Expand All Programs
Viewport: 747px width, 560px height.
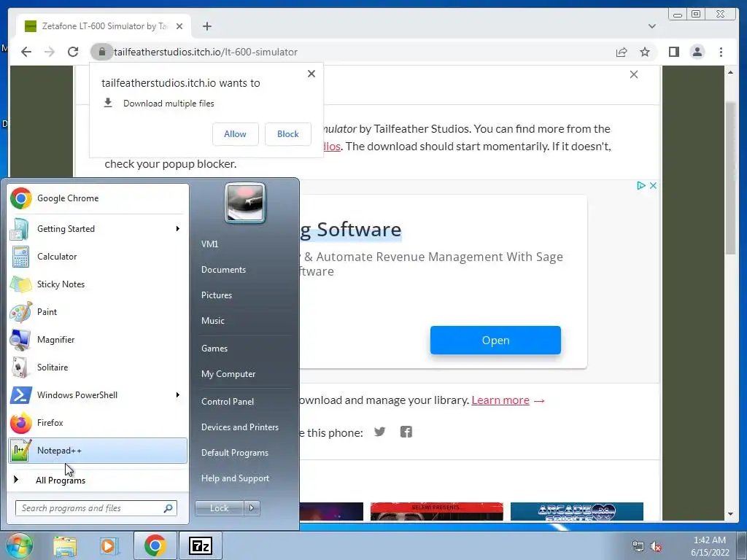click(98, 480)
